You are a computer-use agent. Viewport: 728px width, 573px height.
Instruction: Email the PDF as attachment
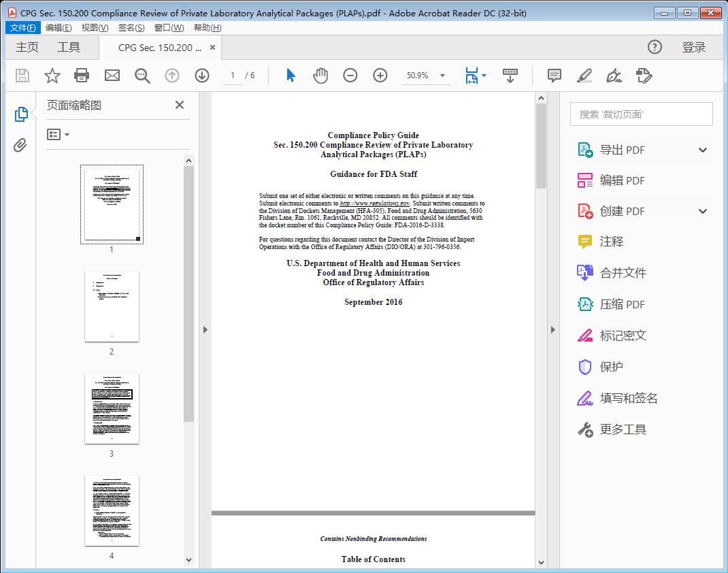pos(112,76)
